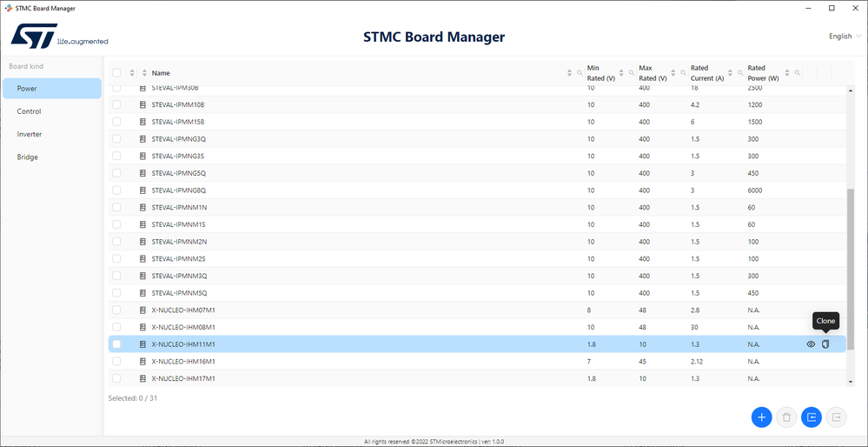868x447 pixels.
Task: Open Rated Current (A) search filter icon
Action: [x=740, y=73]
